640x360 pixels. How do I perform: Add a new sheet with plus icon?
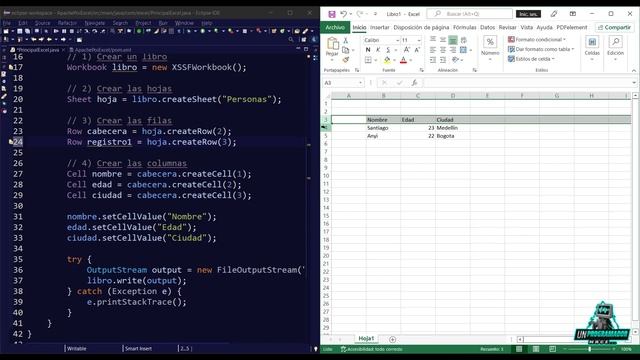pyautogui.click(x=392, y=339)
